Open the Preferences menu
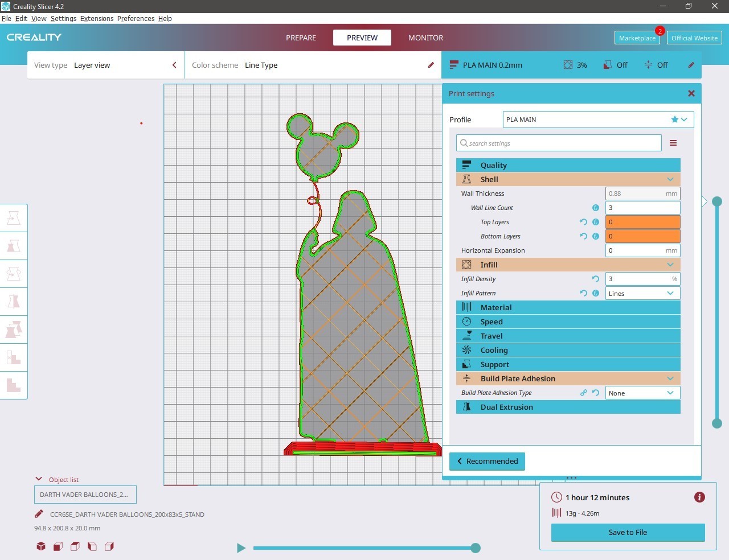729x560 pixels. coord(136,18)
